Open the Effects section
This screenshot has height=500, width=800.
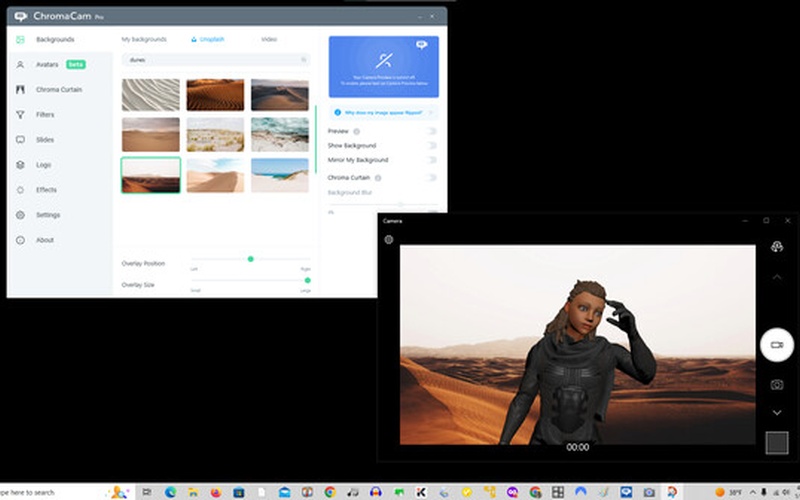(60, 190)
